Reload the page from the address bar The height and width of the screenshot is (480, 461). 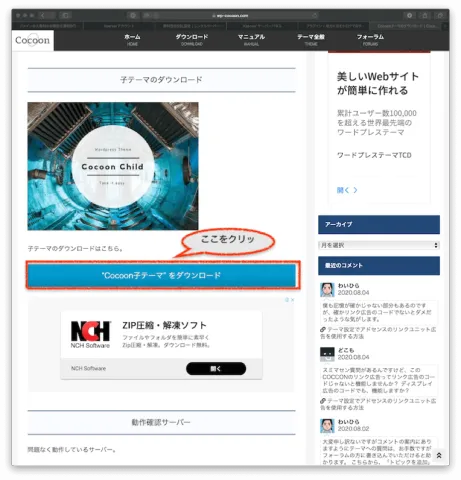tap(314, 15)
